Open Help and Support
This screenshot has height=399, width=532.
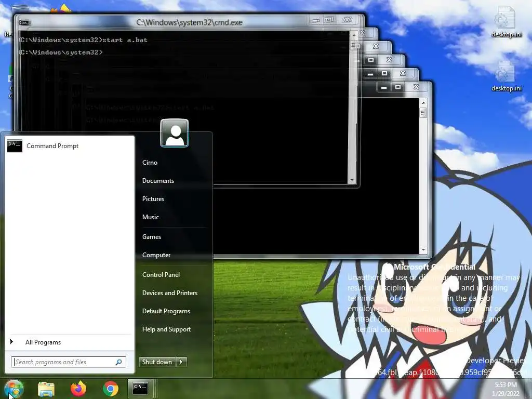166,329
